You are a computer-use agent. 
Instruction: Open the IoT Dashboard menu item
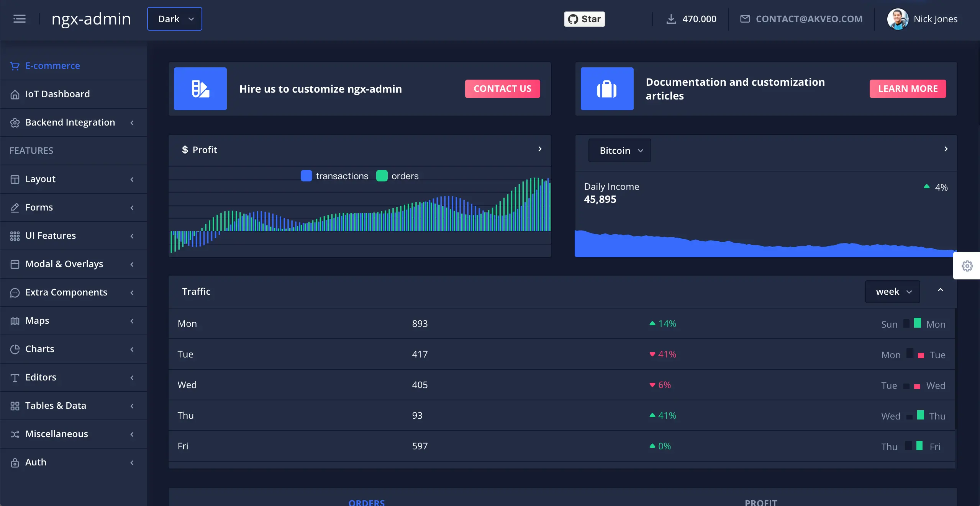pos(57,94)
